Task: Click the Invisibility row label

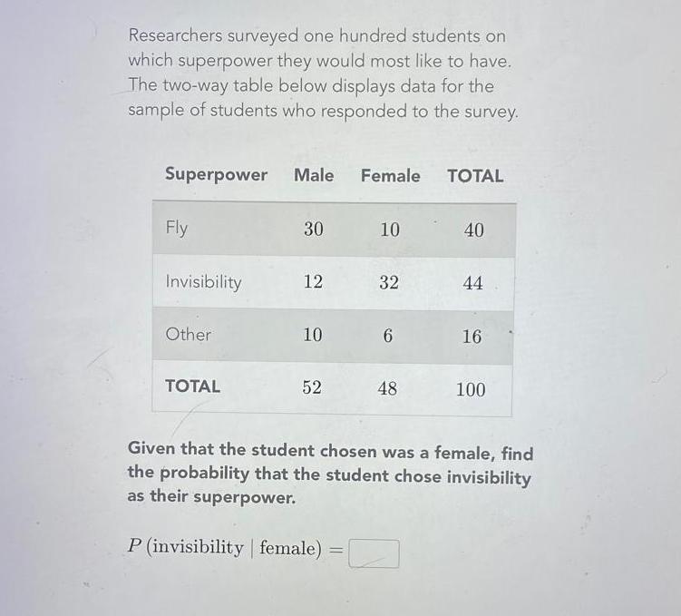Action: (x=203, y=282)
